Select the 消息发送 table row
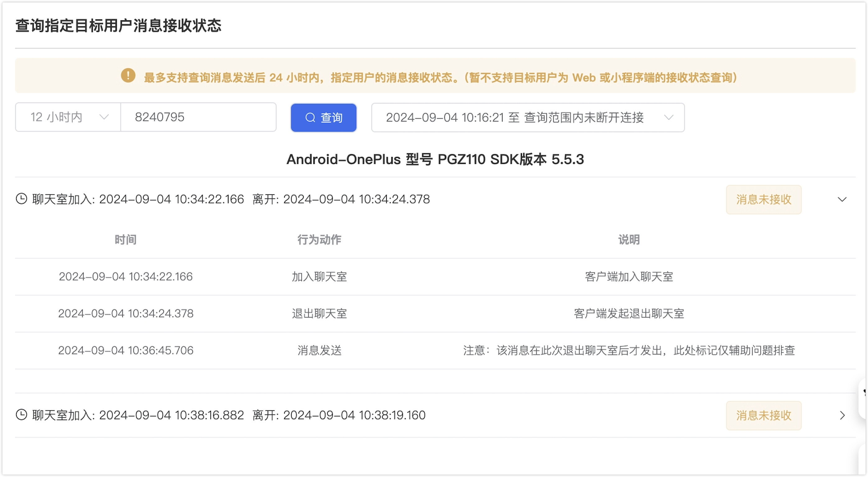The height and width of the screenshot is (477, 868). tap(319, 350)
